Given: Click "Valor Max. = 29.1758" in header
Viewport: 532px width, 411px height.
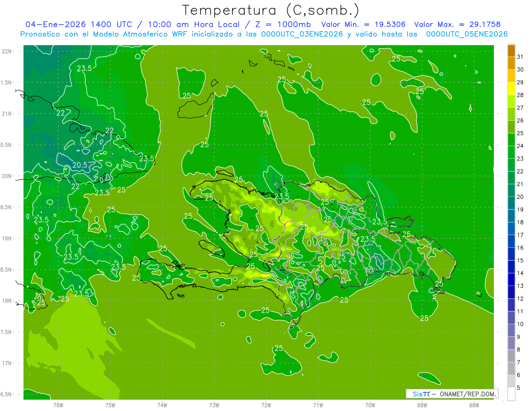Looking at the screenshot, I should pos(457,24).
